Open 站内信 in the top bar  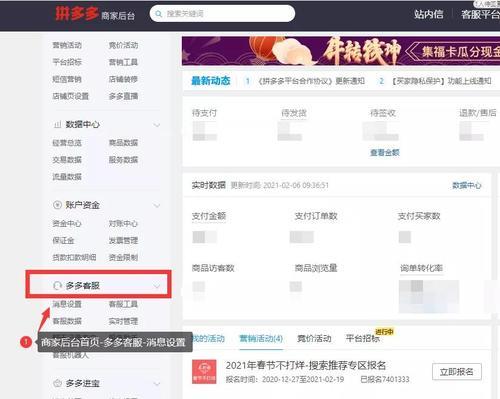click(429, 14)
